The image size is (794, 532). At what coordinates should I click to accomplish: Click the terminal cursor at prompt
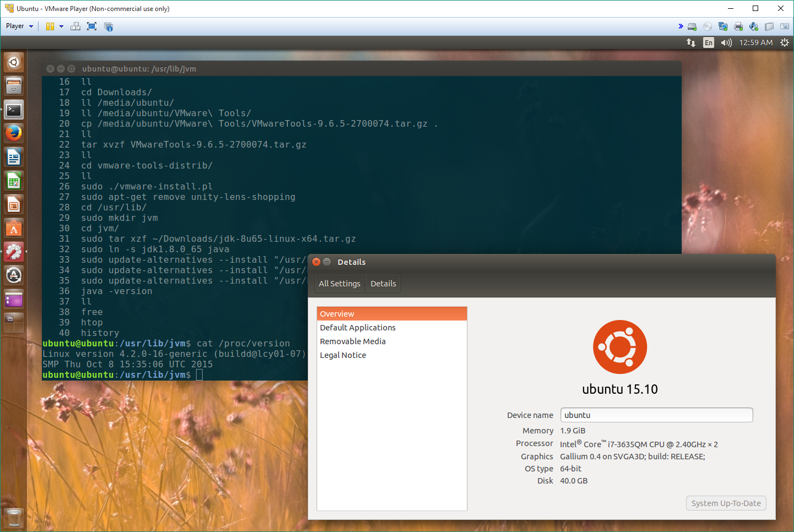pos(199,375)
